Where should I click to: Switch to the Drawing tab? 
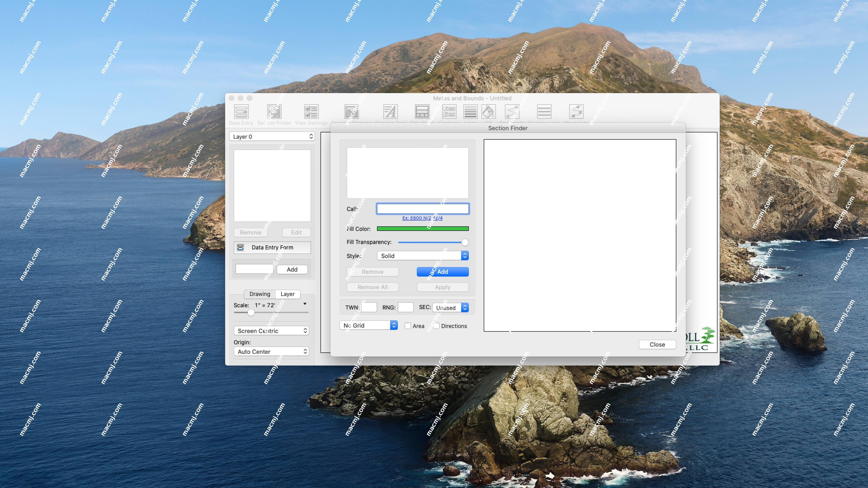[259, 294]
